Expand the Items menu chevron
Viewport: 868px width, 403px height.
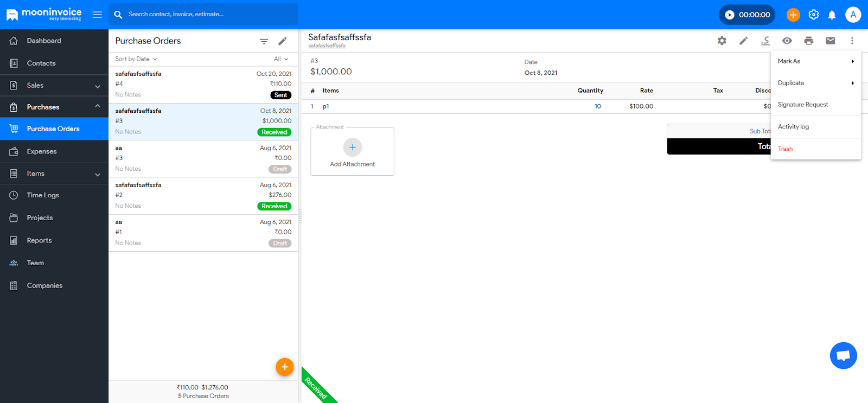[98, 175]
